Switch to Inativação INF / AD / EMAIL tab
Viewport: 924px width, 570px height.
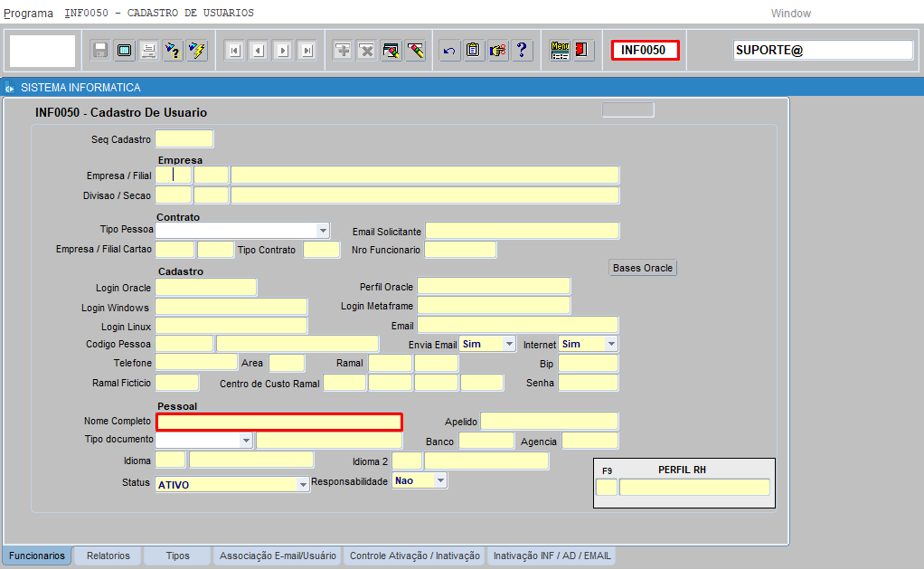552,556
